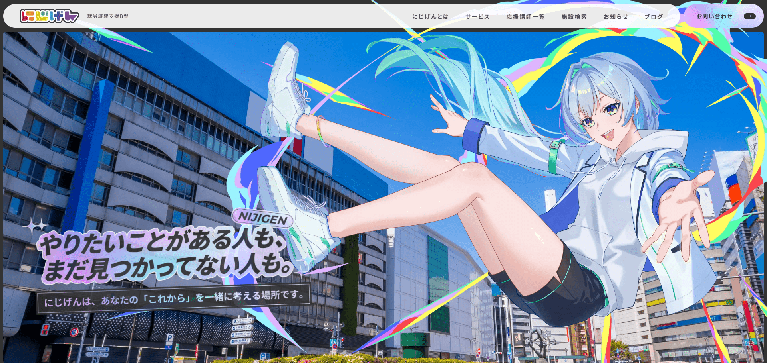Open the ブログ navigation link

click(654, 16)
